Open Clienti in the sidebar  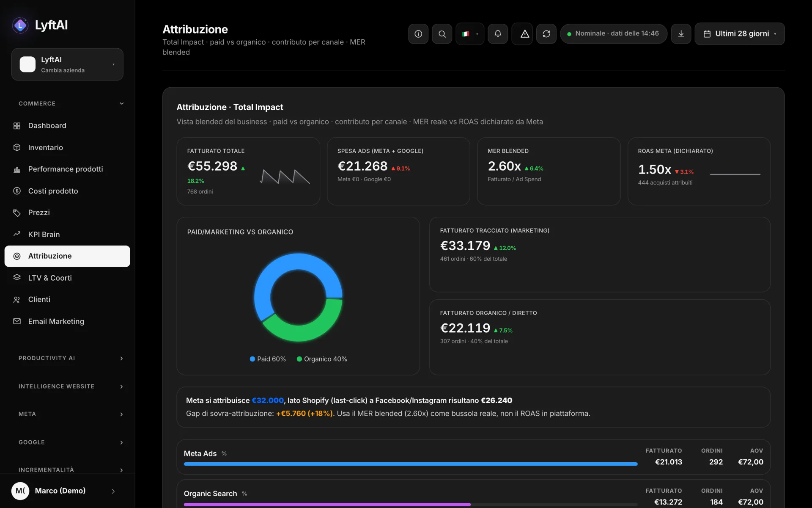click(67, 300)
